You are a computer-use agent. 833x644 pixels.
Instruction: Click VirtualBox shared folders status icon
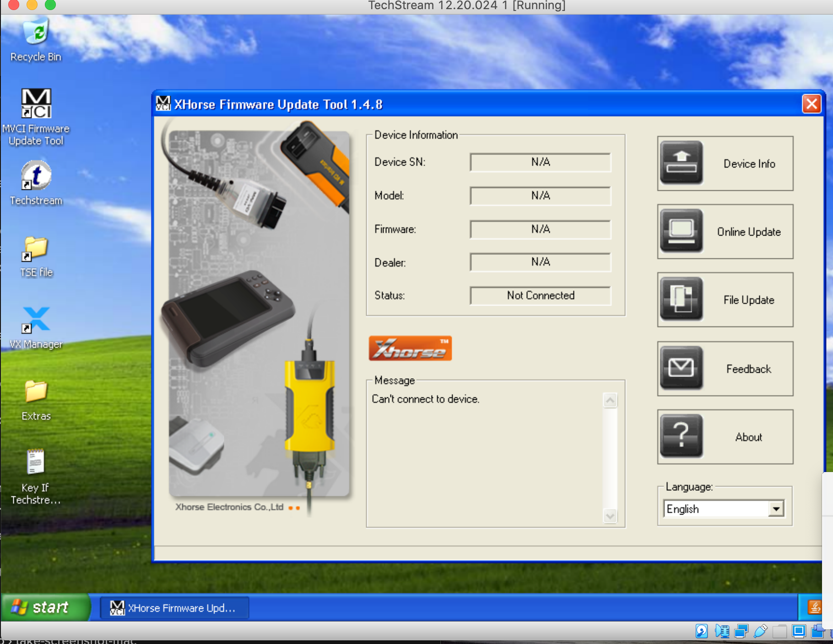click(x=779, y=631)
